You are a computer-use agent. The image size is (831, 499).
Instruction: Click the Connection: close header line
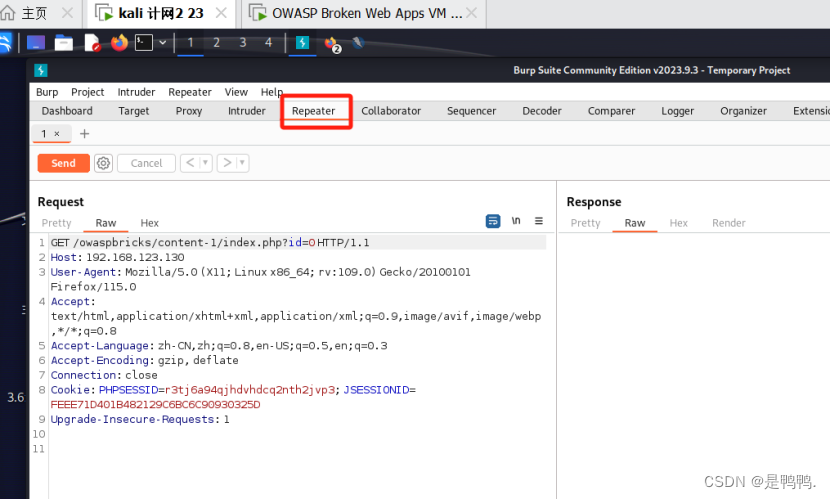[104, 375]
